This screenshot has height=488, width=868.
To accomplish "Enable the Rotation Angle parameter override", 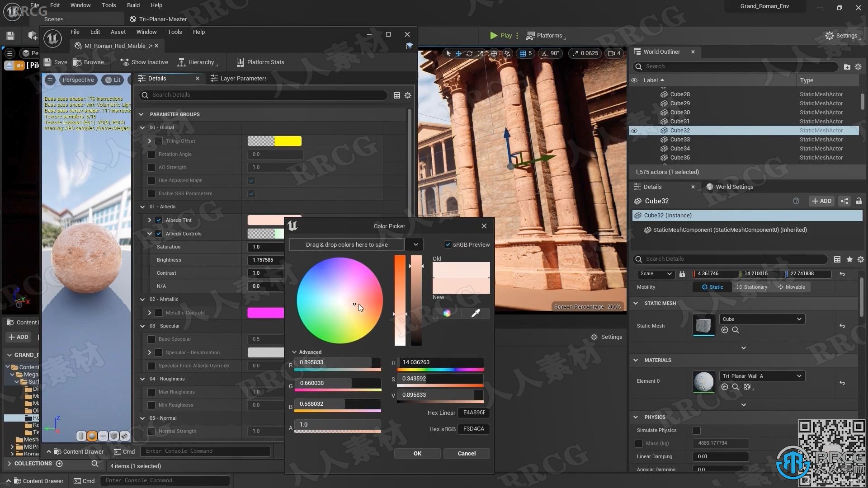I will tap(151, 155).
